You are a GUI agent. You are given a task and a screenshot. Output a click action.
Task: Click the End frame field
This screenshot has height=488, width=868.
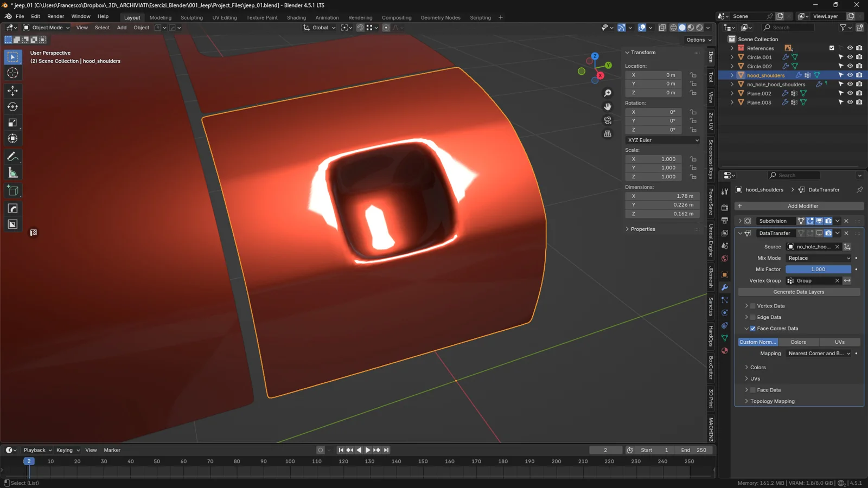[694, 450]
